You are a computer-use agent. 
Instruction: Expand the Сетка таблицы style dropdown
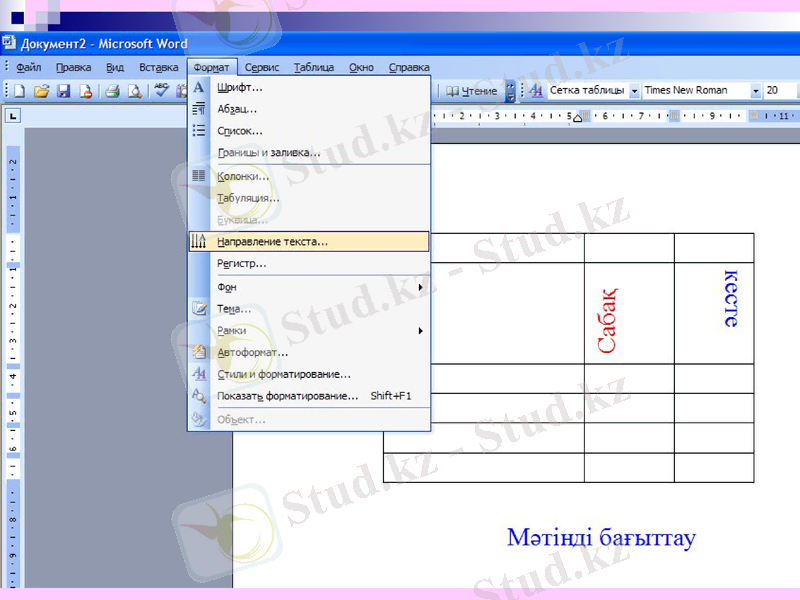click(634, 91)
